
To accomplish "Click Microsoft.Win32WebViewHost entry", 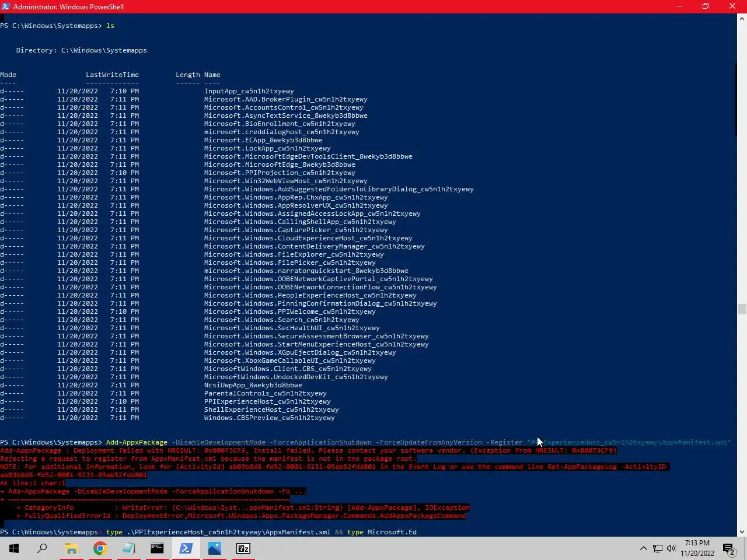I will 286,181.
